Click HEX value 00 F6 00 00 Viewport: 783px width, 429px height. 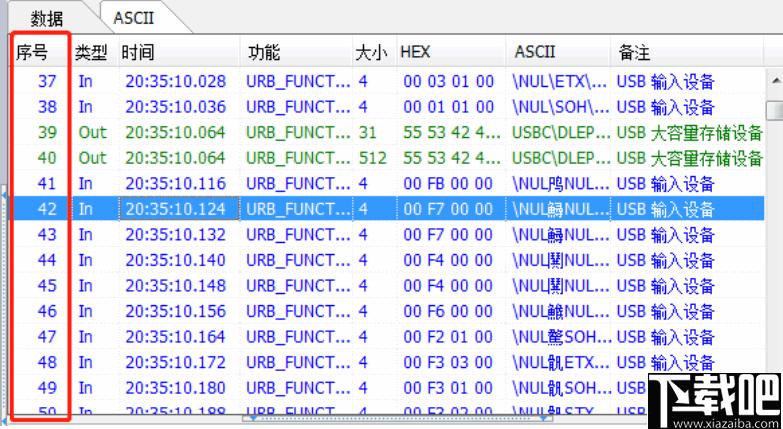pyautogui.click(x=448, y=311)
